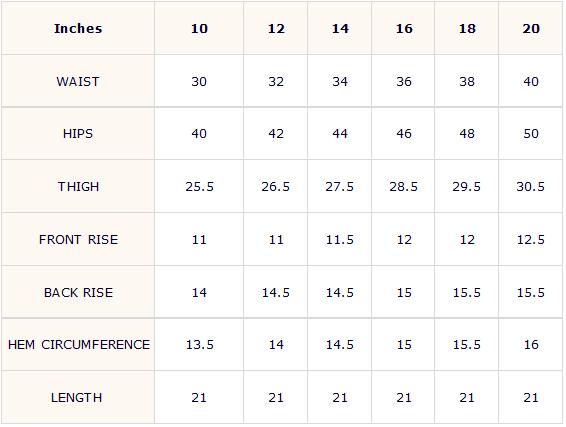The image size is (566, 427).
Task: Click the WAIST row label
Action: 78,81
